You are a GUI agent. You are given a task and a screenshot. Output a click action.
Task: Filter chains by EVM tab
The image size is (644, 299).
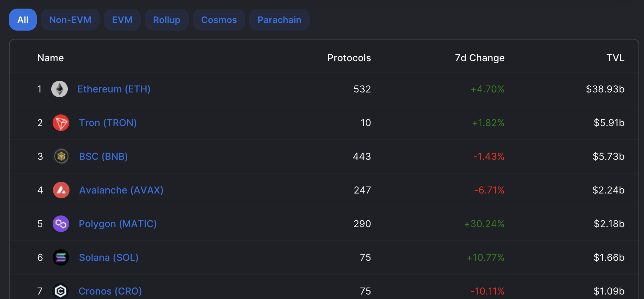click(122, 20)
